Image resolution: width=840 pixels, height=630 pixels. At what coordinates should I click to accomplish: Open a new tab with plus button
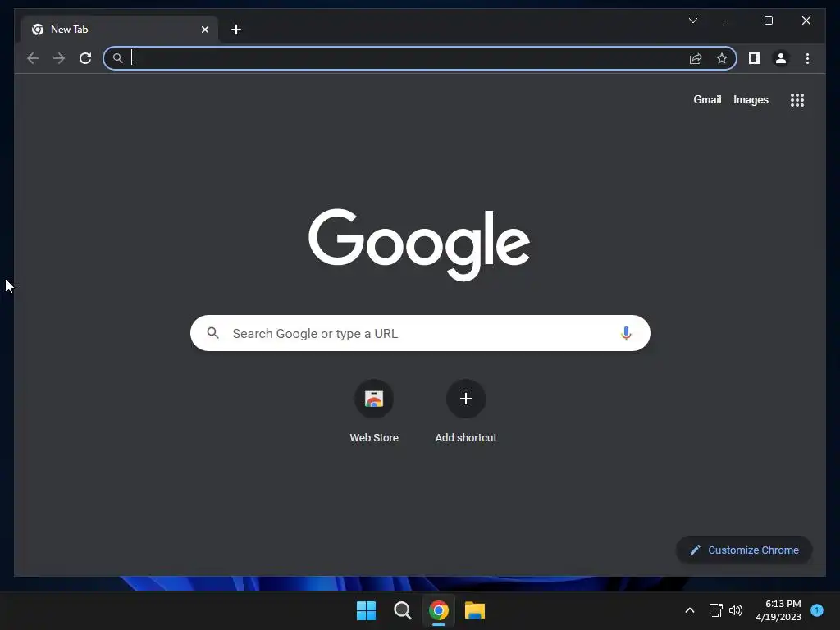point(236,30)
